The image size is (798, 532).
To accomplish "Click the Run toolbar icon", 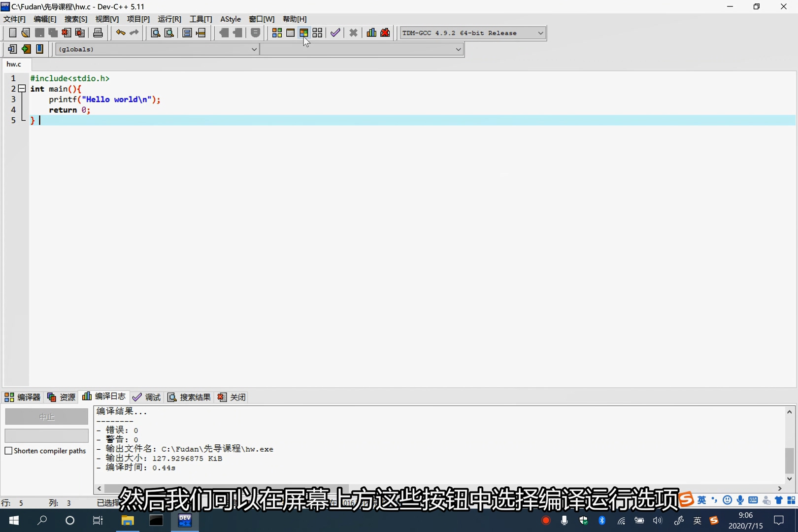I will coord(291,33).
